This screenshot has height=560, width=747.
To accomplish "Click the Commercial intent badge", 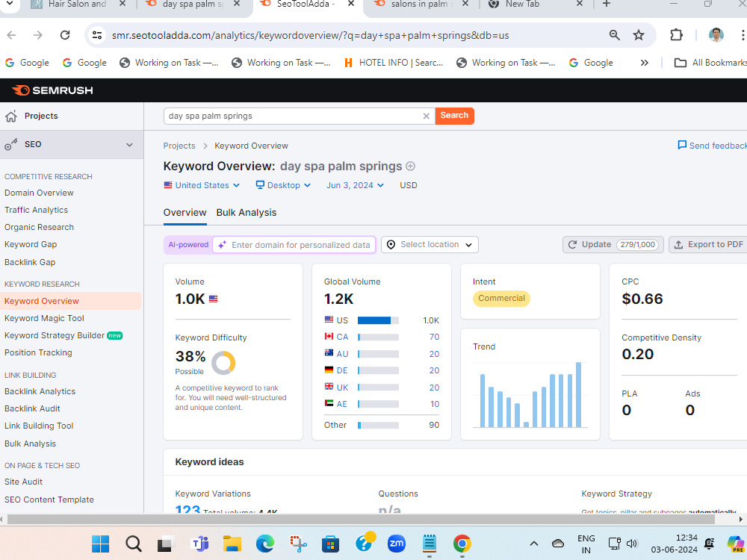I will pos(502,298).
